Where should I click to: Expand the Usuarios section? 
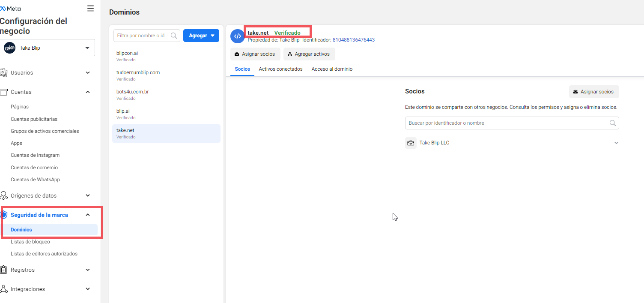point(88,73)
